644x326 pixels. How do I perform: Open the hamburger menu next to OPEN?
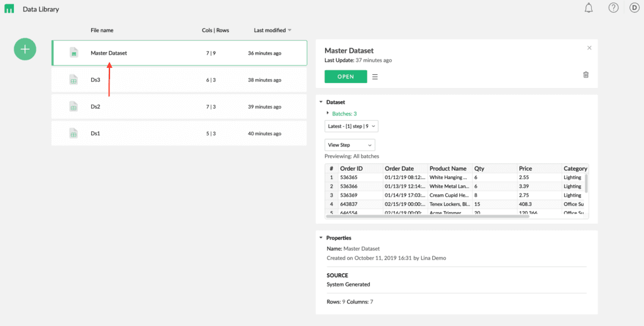[x=375, y=77]
